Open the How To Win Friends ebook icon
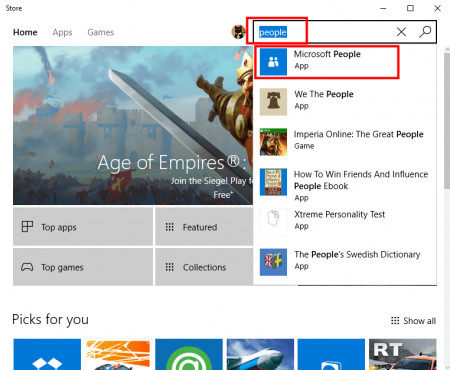 click(x=273, y=182)
